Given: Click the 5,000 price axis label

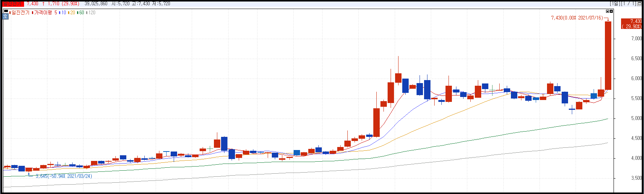Looking at the screenshot, I should pyautogui.click(x=636, y=118).
